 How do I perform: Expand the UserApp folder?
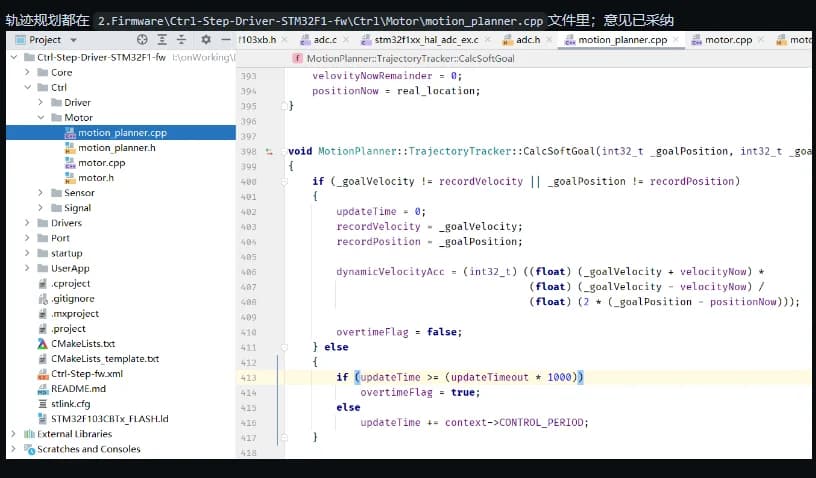[27, 268]
